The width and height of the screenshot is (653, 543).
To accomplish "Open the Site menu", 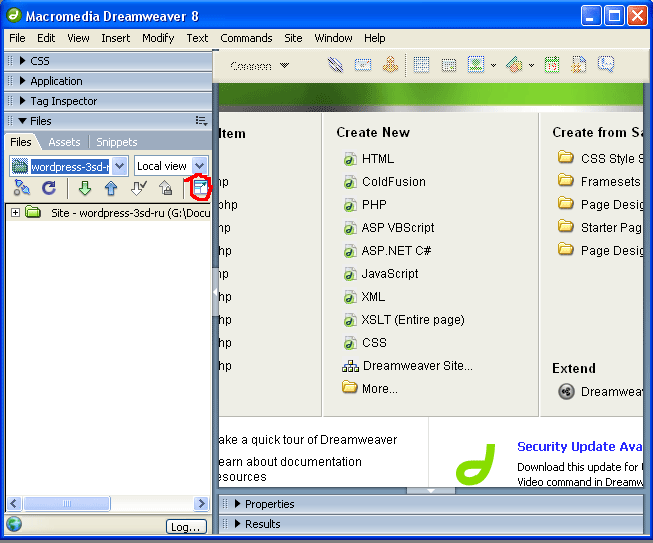I will pyautogui.click(x=293, y=38).
